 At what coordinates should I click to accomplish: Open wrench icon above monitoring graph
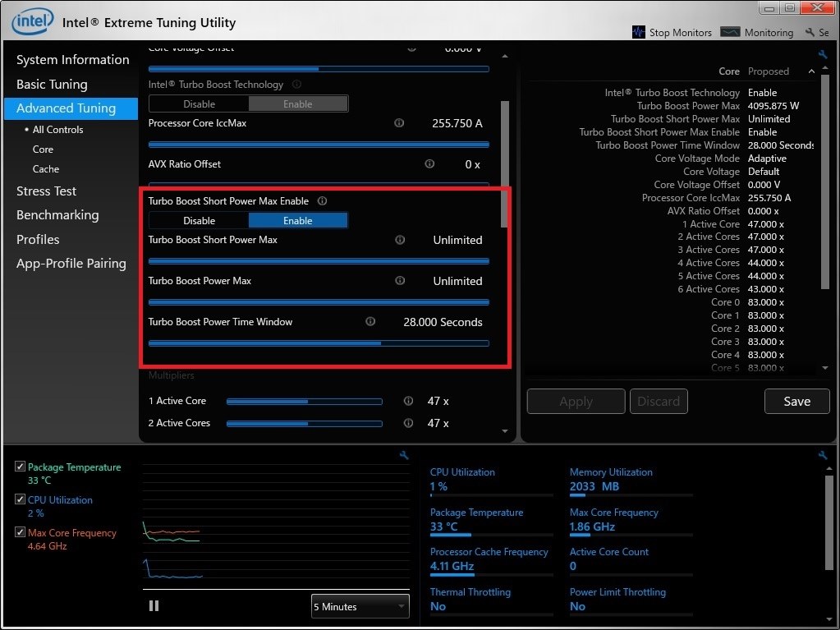click(x=404, y=455)
